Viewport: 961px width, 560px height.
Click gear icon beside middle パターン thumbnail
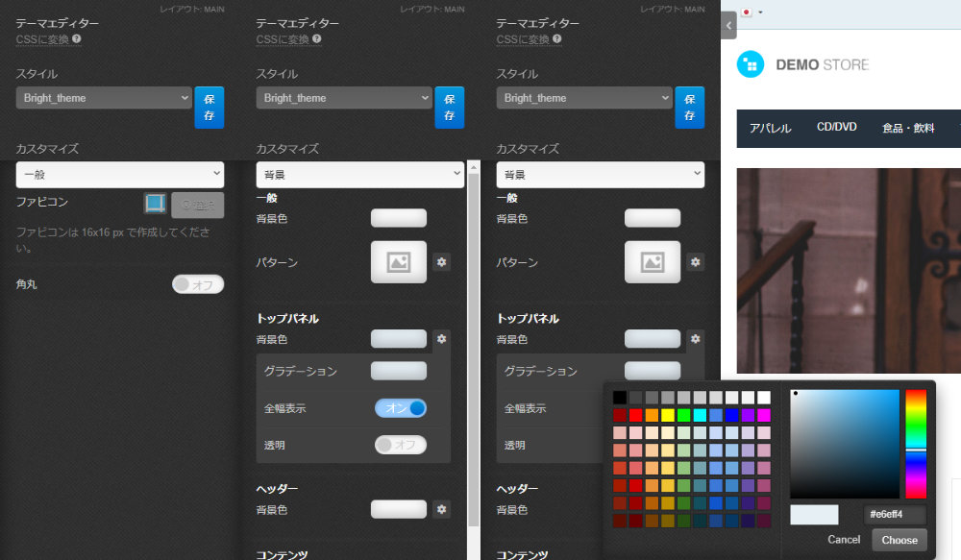(441, 262)
